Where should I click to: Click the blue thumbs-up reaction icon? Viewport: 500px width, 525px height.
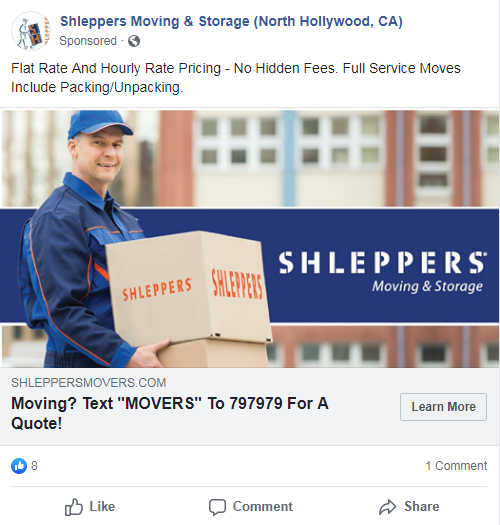coord(19,466)
